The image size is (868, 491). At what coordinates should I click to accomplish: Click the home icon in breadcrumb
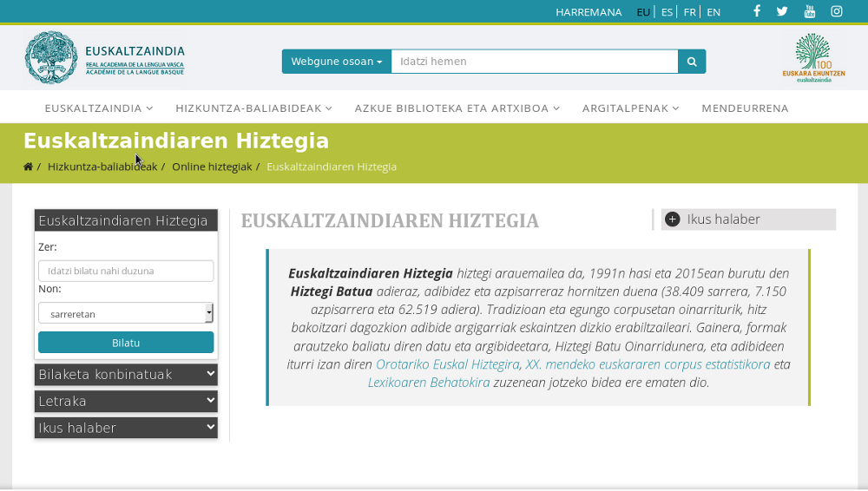(28, 167)
